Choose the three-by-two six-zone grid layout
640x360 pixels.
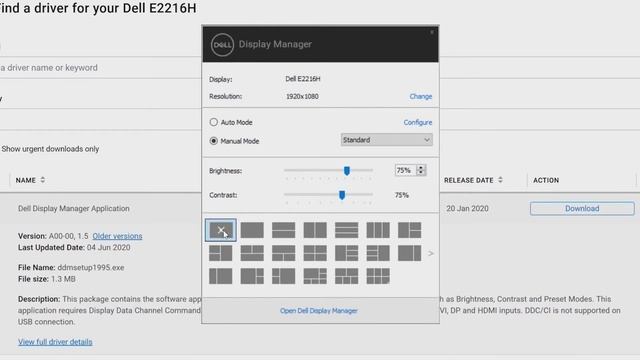[x=378, y=276]
